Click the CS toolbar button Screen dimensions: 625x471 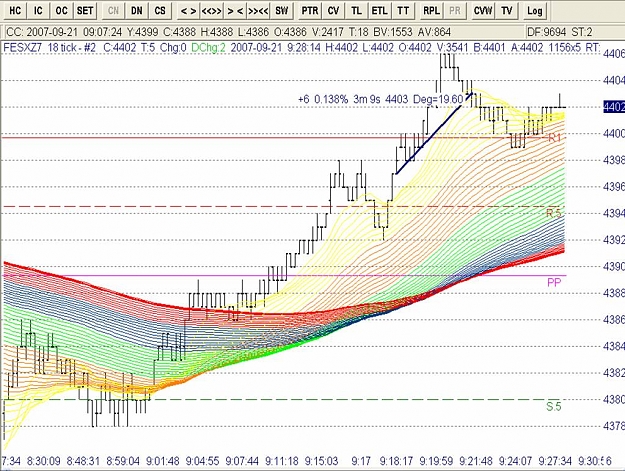coord(160,10)
